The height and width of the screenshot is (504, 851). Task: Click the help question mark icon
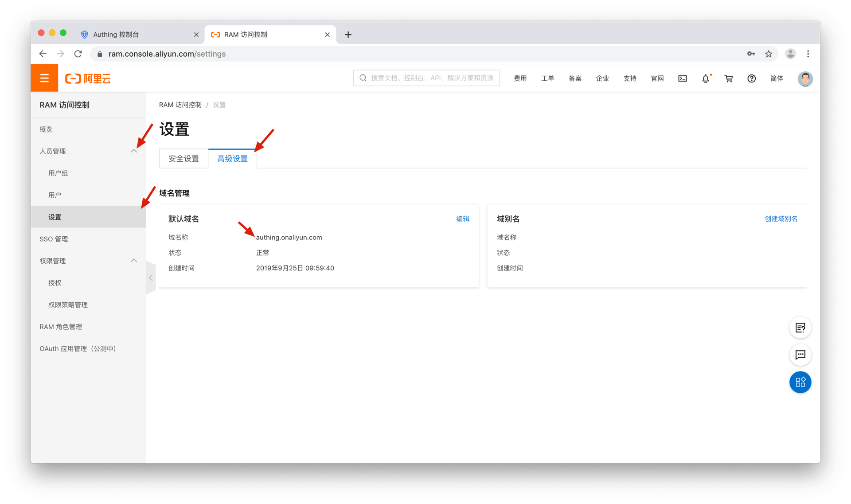click(751, 78)
